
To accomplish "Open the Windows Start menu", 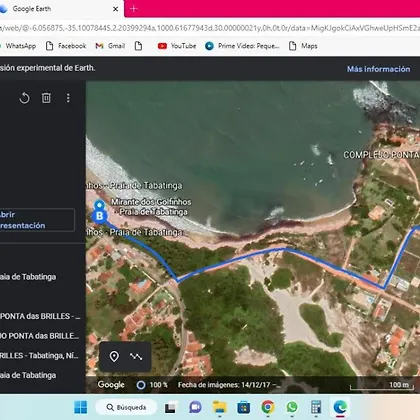I will [x=80, y=407].
